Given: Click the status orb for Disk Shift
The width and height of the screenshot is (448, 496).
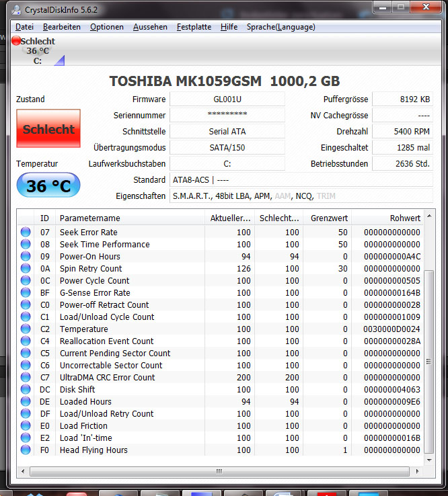Looking at the screenshot, I should (x=26, y=389).
